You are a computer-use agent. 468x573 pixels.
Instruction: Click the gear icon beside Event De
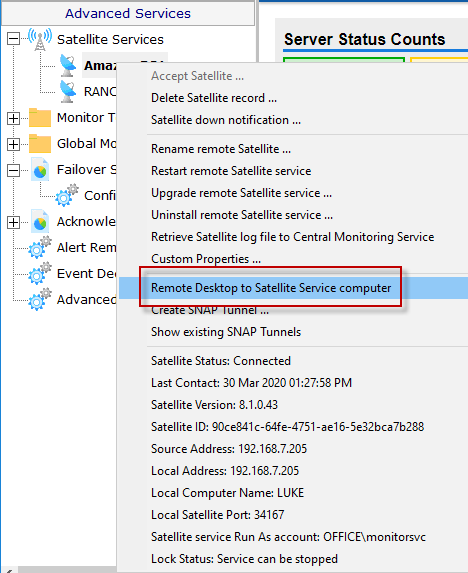40,273
